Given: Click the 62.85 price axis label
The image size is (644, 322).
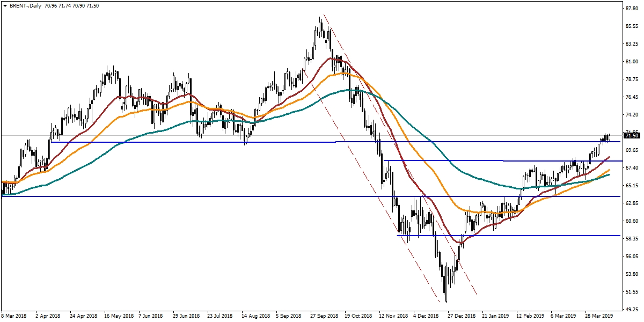Looking at the screenshot, I should [632, 203].
